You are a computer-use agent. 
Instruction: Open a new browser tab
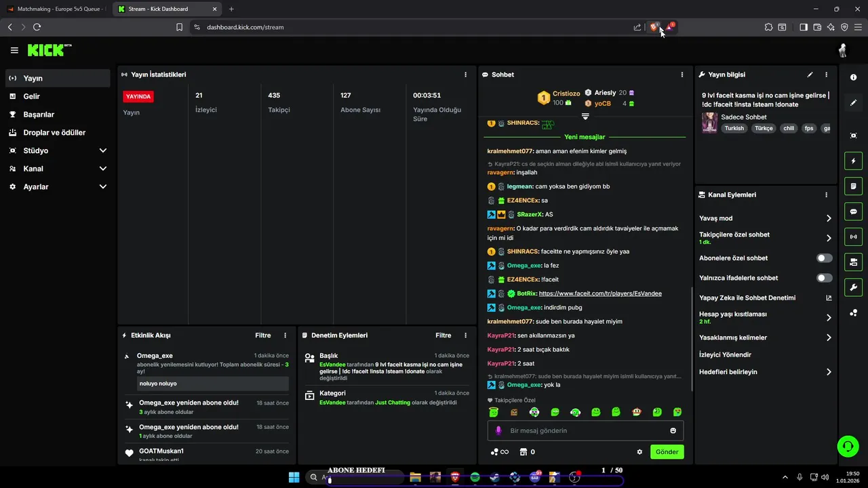point(231,9)
